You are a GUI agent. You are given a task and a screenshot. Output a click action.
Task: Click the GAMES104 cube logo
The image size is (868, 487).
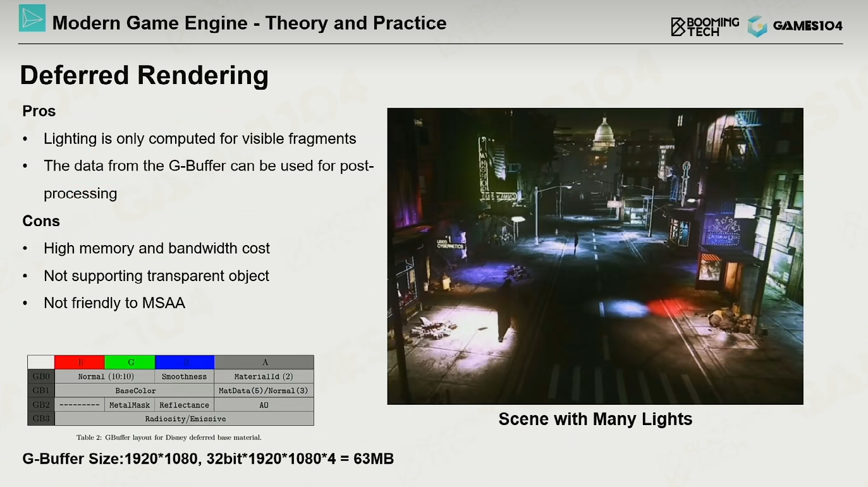757,26
